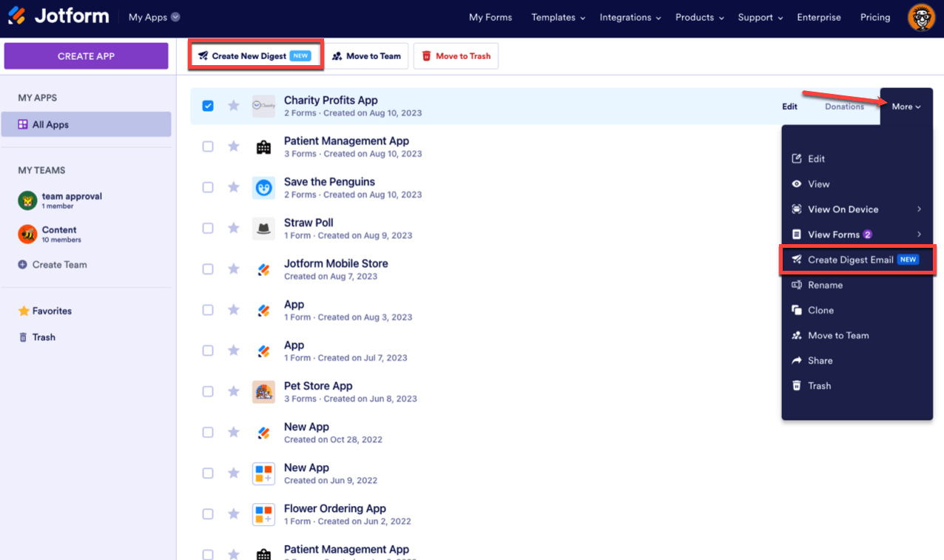Star the Straw Poll app
This screenshot has height=560, width=944.
click(x=234, y=229)
